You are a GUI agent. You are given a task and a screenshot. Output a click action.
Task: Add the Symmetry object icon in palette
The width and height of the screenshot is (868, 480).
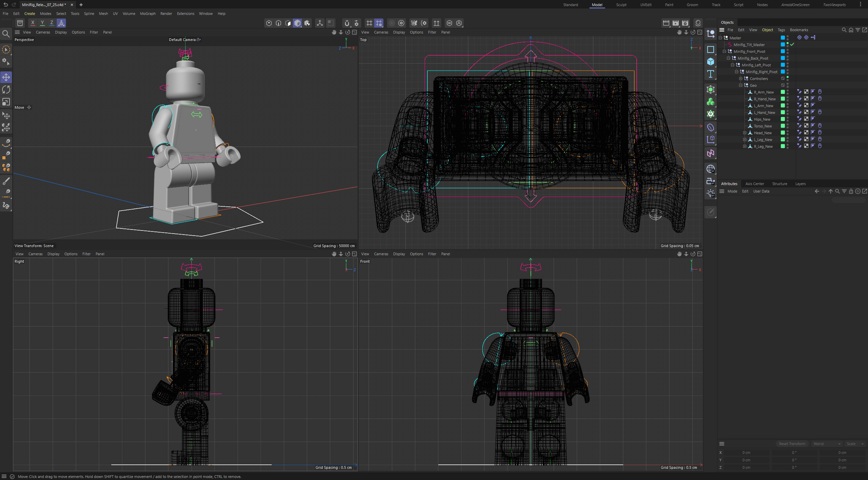click(x=710, y=153)
